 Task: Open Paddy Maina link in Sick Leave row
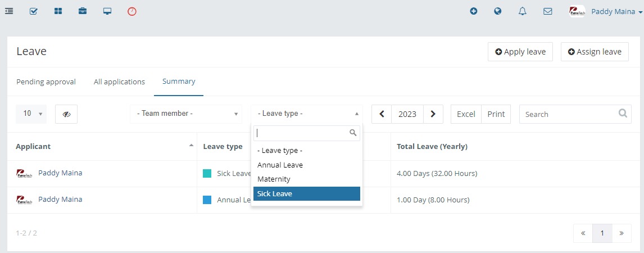[x=60, y=173]
